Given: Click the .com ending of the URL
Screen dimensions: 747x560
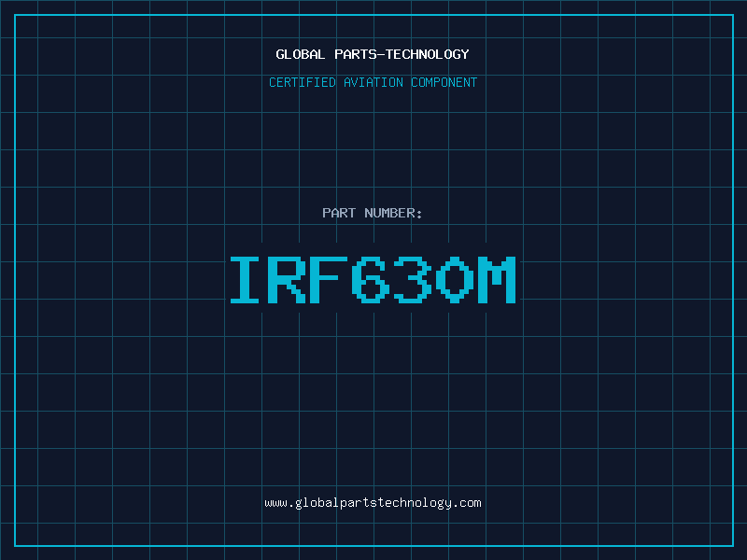Looking at the screenshot, I should tap(468, 502).
